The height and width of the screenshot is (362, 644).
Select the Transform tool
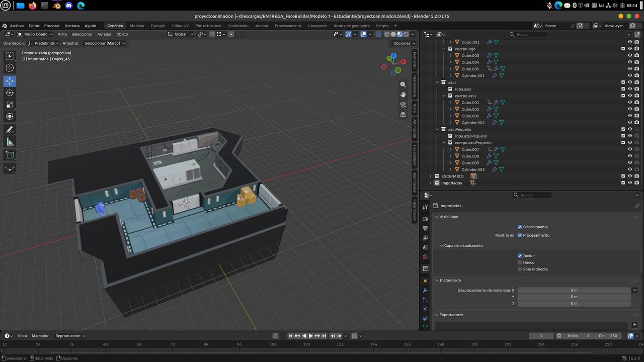point(10,116)
